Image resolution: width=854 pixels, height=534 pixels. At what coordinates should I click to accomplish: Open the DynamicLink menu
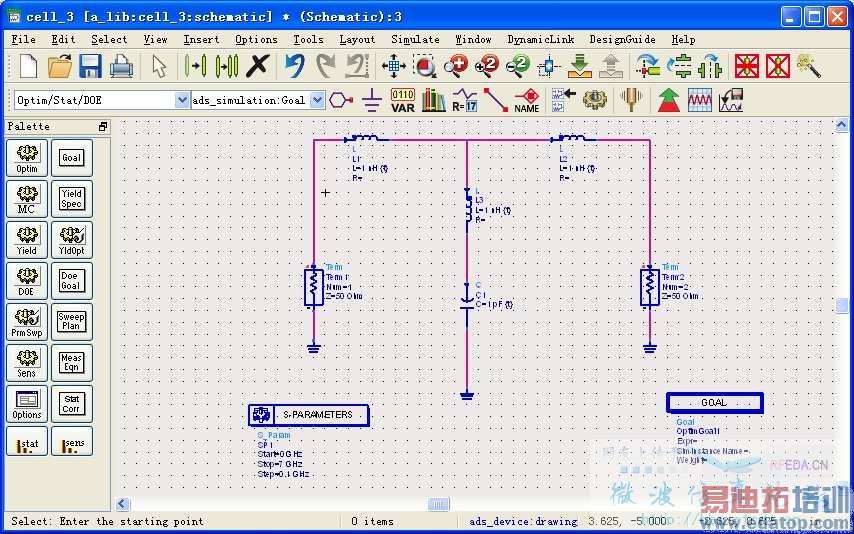tap(541, 39)
